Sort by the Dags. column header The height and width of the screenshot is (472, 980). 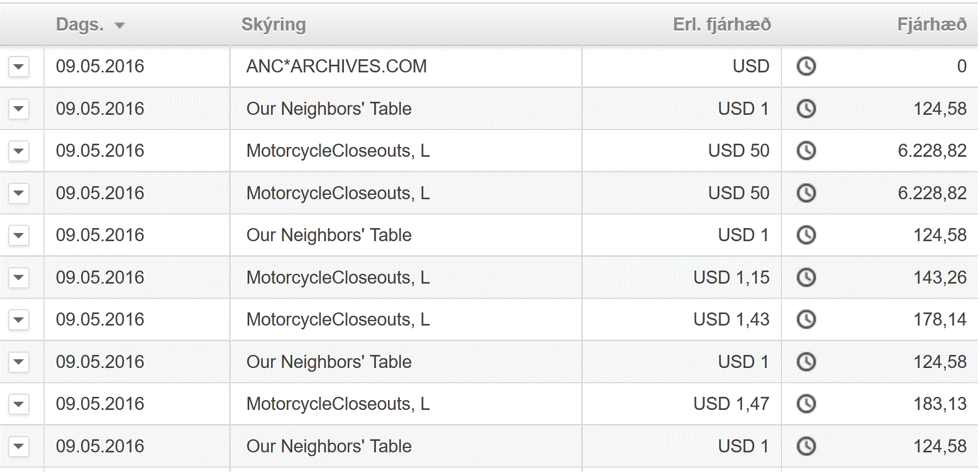coord(79,24)
